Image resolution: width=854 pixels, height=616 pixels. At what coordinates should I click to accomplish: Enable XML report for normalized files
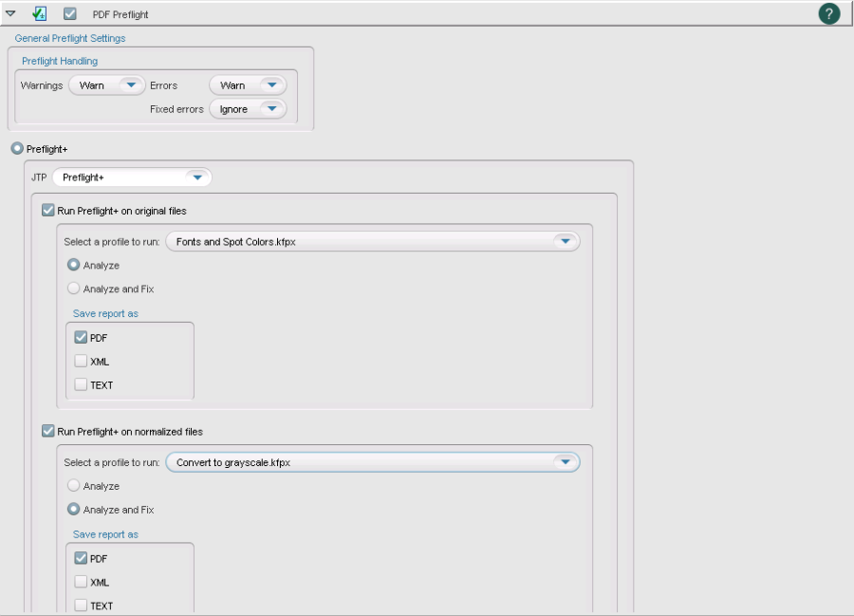tap(81, 581)
